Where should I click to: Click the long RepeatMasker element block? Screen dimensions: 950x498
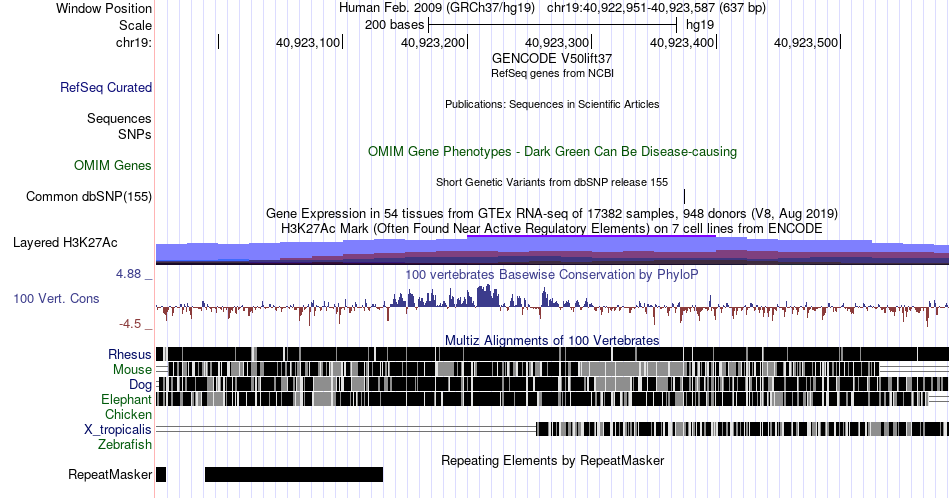tap(294, 474)
